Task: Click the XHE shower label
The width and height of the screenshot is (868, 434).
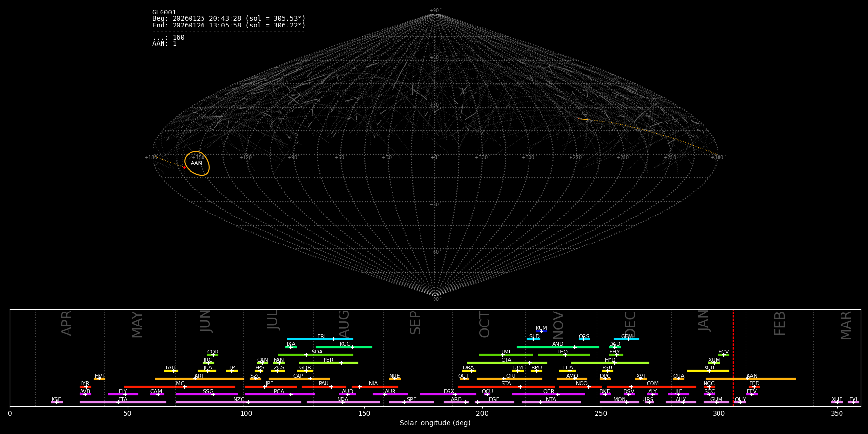Action: [x=837, y=400]
